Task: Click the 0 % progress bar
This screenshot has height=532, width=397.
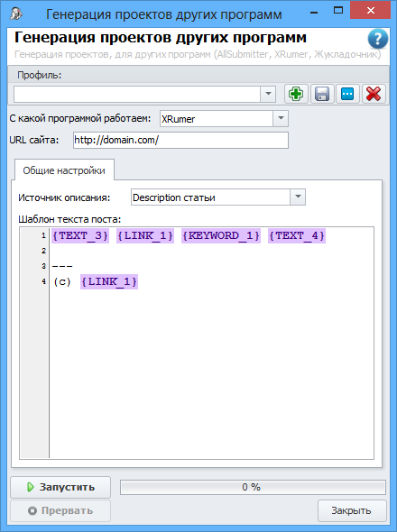Action: [253, 487]
